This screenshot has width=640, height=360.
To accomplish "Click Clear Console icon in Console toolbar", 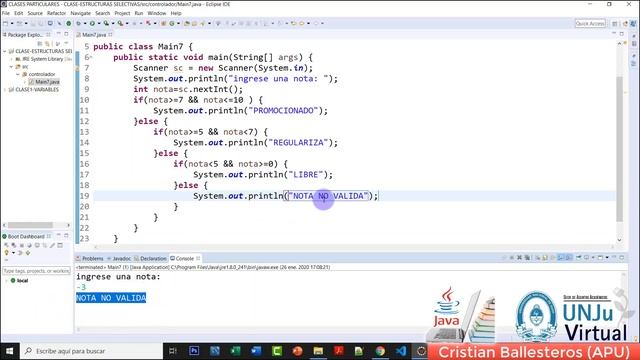I will [538, 258].
